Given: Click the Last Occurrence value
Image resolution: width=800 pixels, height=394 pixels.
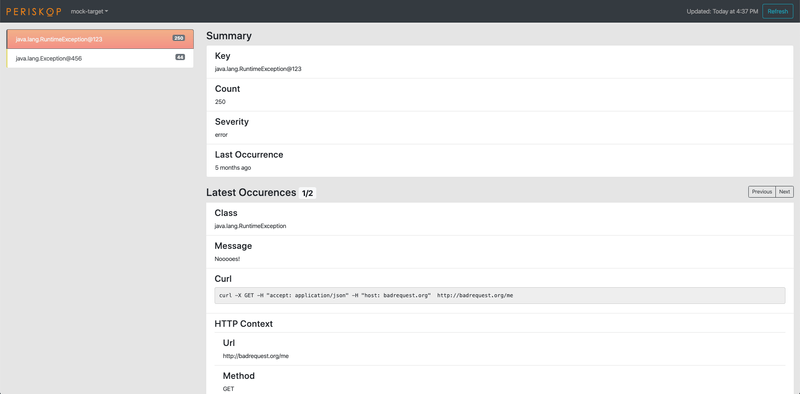Looking at the screenshot, I should coord(233,168).
